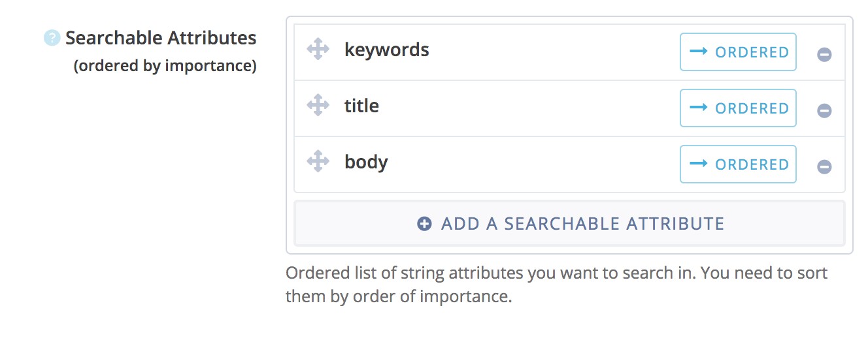Click the arrow icon in keywords ORDERED button
The image size is (868, 342).
699,52
